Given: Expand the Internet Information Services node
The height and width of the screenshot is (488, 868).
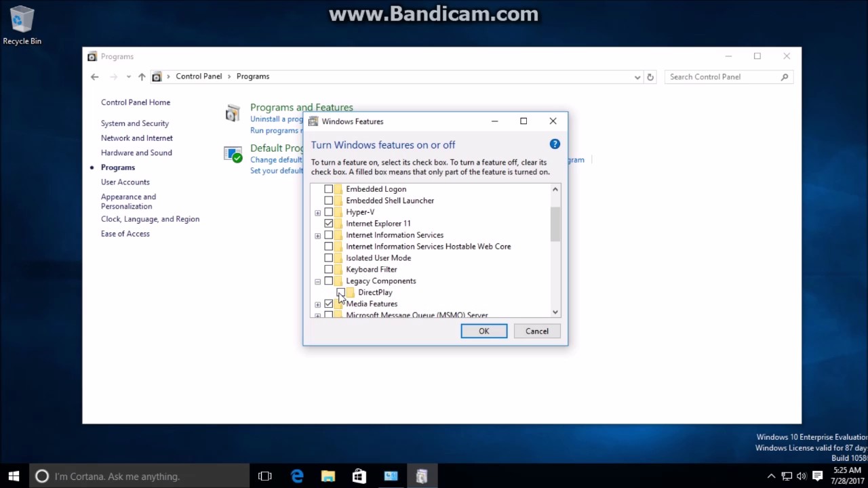Looking at the screenshot, I should (x=317, y=236).
